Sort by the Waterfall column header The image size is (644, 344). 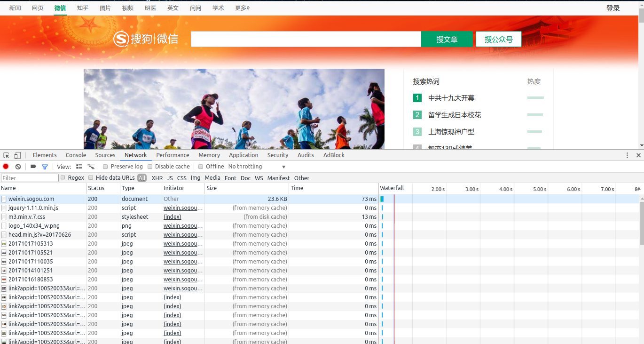click(x=392, y=188)
